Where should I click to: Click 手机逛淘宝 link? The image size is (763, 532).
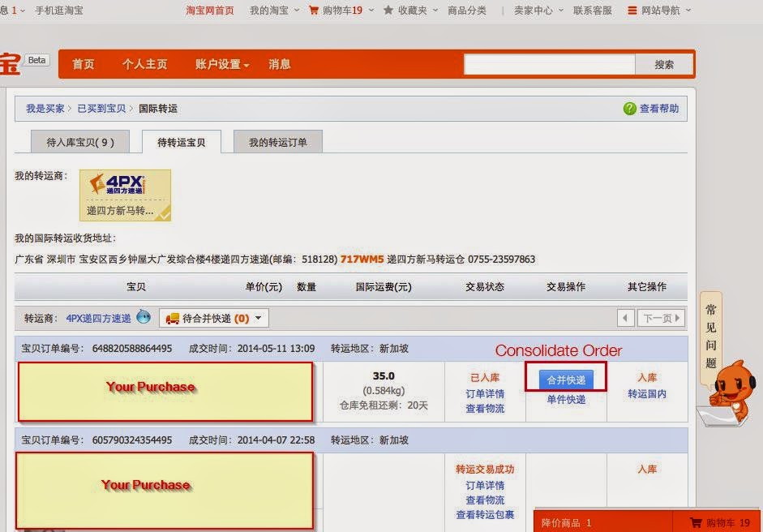point(59,11)
